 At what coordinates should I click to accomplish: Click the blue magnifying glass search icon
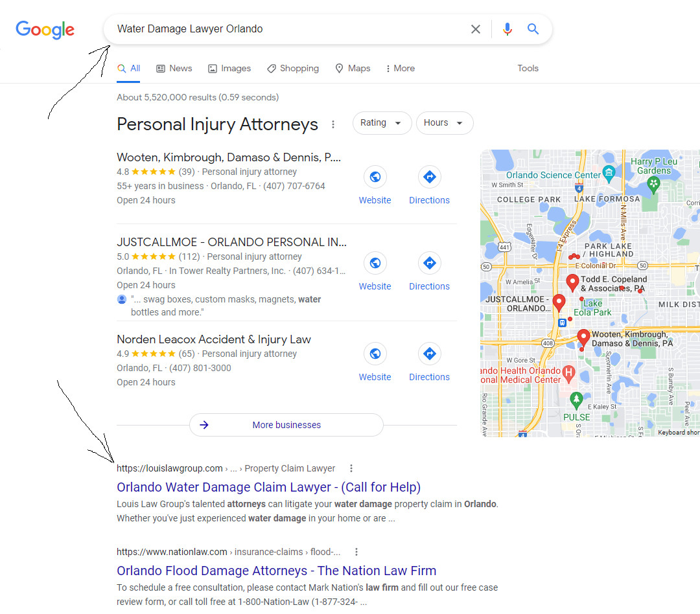pos(533,29)
